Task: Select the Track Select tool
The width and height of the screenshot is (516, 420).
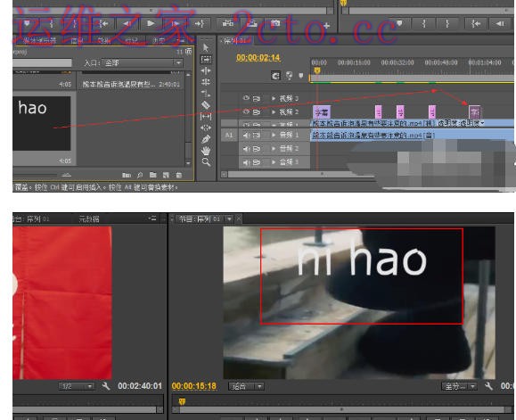Action: 206,59
